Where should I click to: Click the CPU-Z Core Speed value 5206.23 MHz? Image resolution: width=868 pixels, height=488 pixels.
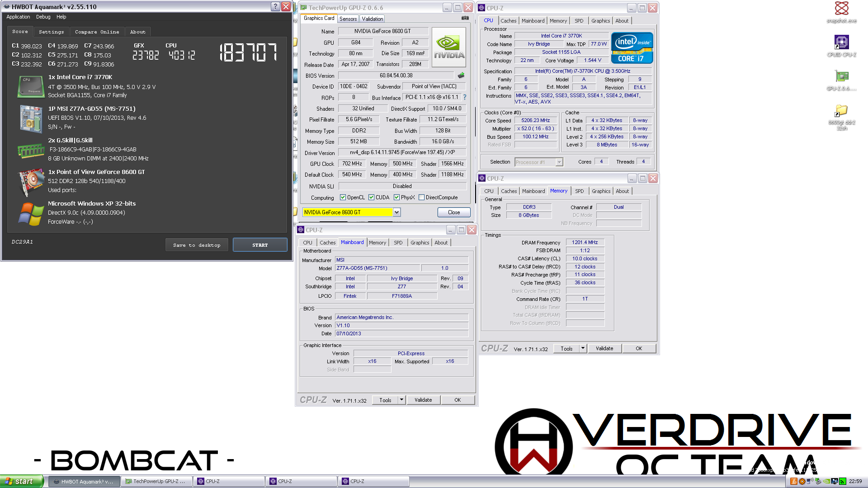tap(536, 121)
